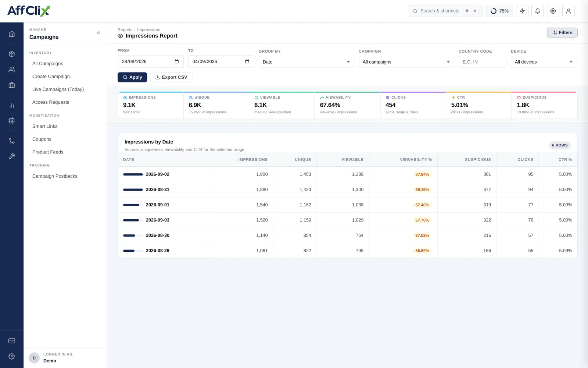Click the lightning bolt icon in header
This screenshot has width=588, height=368.
click(522, 11)
